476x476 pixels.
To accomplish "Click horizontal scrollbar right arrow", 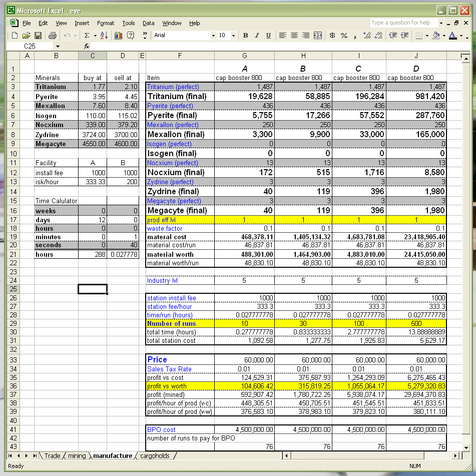I will 455,455.
